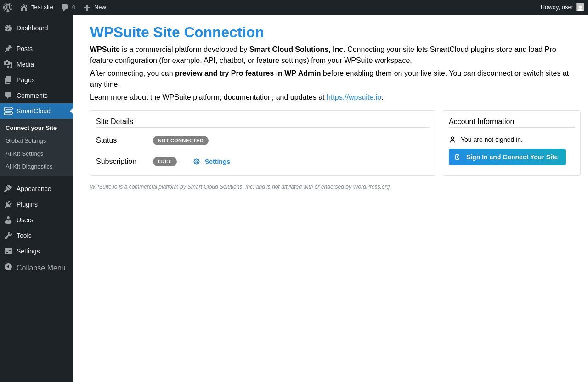Open the Global Settings submenu item
Viewport: 588px width, 382px height.
coord(26,141)
